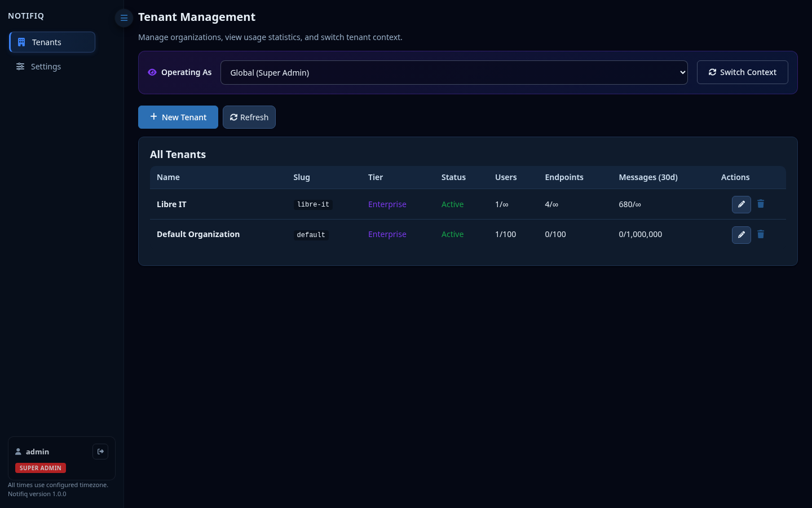This screenshot has height=508, width=812.
Task: Click the Messages (30d) column header
Action: click(648, 177)
